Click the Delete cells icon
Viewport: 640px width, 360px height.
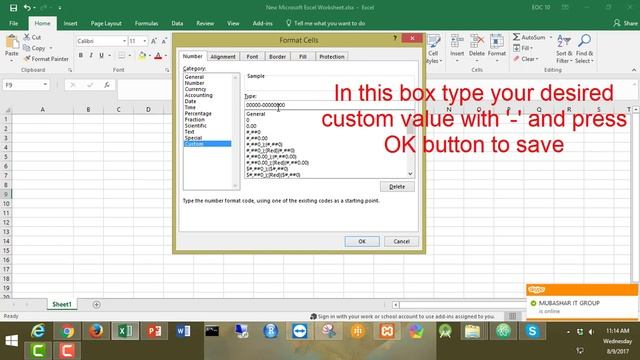pyautogui.click(x=476, y=42)
